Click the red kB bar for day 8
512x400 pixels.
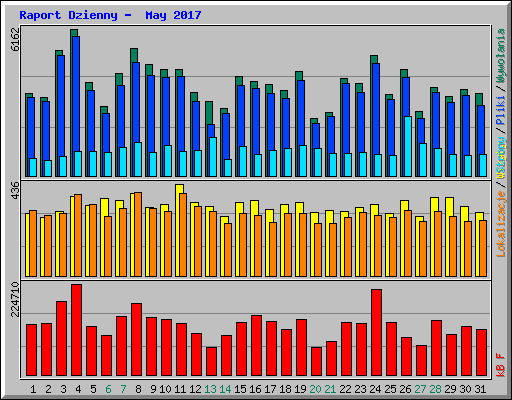coord(136,340)
